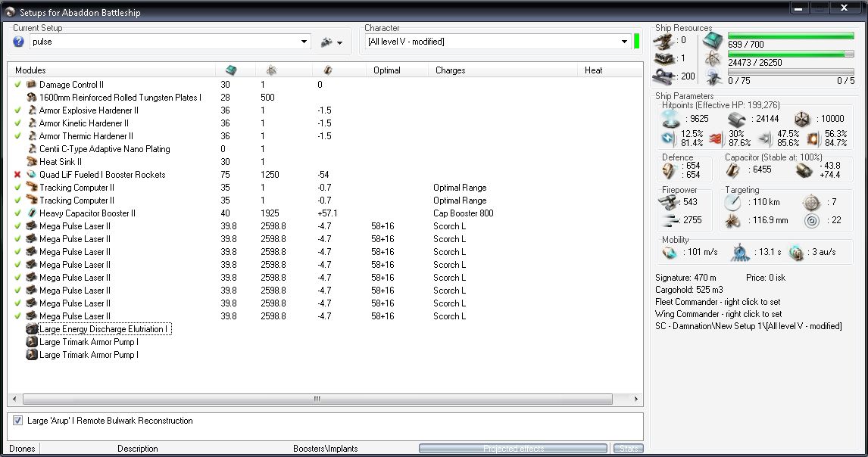
Task: Click the green character status indicator
Action: (x=636, y=42)
